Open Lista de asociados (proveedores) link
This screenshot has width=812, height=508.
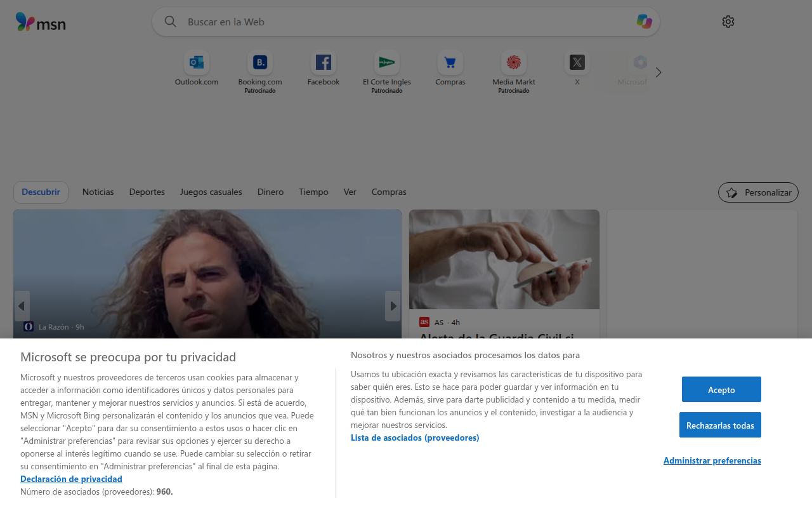pyautogui.click(x=415, y=438)
